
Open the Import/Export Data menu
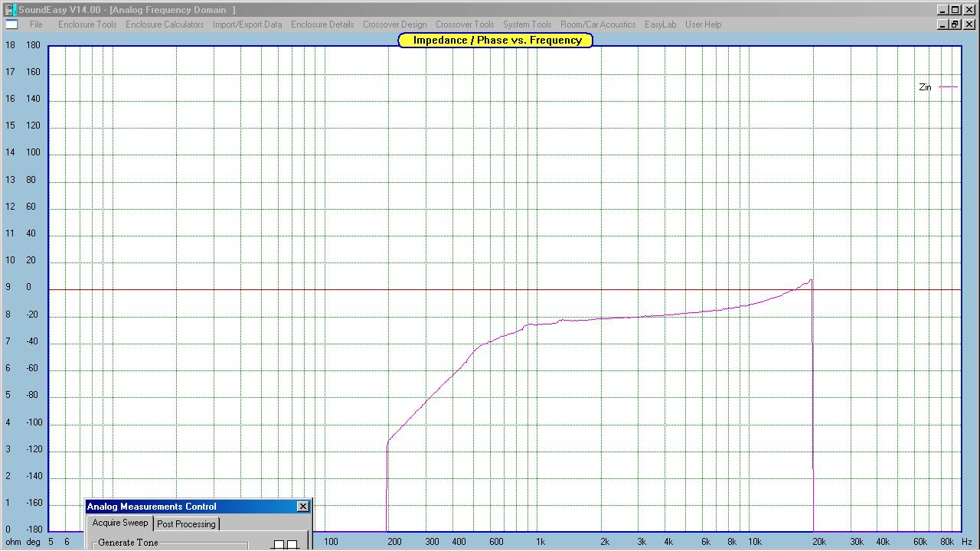(x=247, y=24)
